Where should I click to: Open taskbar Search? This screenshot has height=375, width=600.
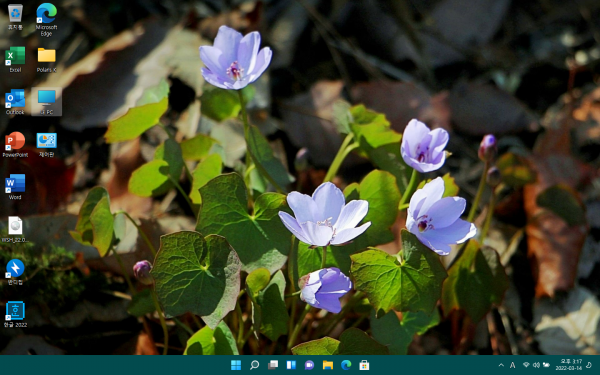[254, 365]
